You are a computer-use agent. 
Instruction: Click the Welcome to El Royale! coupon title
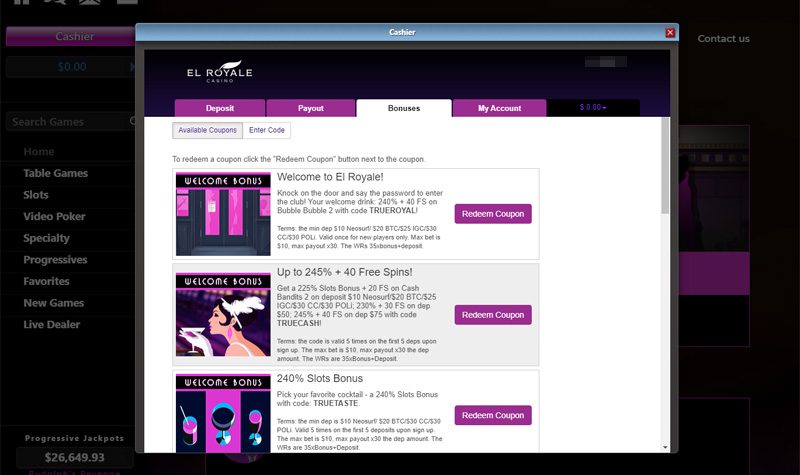point(330,177)
